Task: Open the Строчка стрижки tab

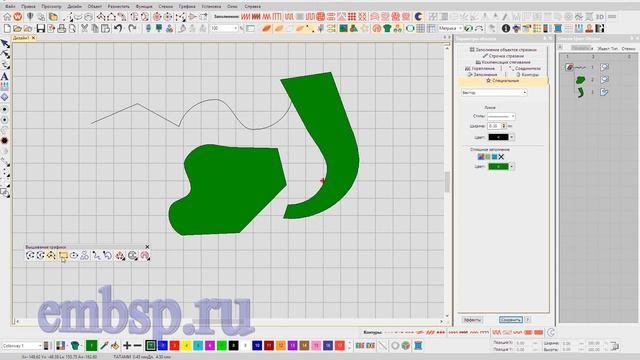Action: coord(503,56)
